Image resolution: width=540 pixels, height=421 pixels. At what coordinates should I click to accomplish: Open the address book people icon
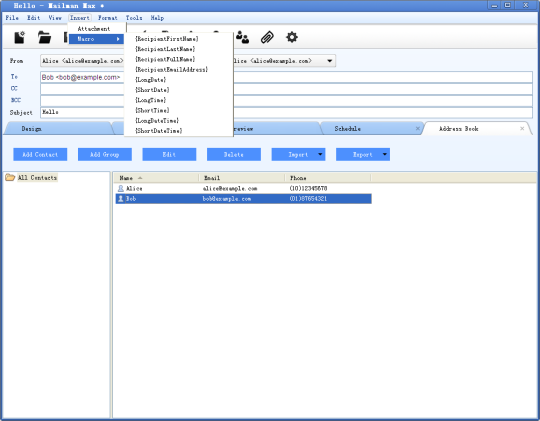[x=243, y=37]
